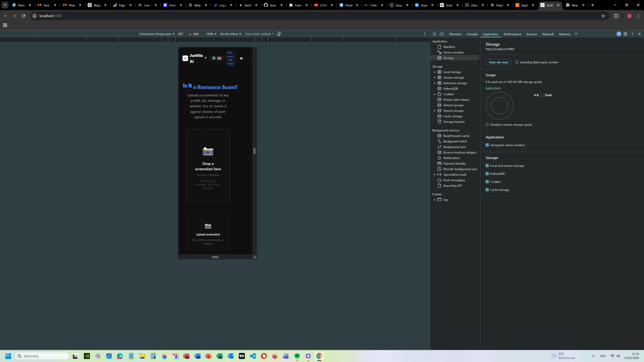Switch to the Network tab
The height and width of the screenshot is (362, 644).
[548, 34]
